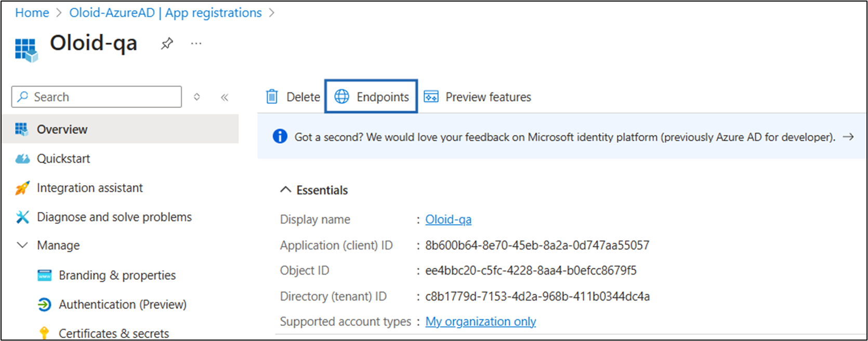Open the Oloid-qa display name link
This screenshot has width=868, height=341.
pyautogui.click(x=449, y=220)
